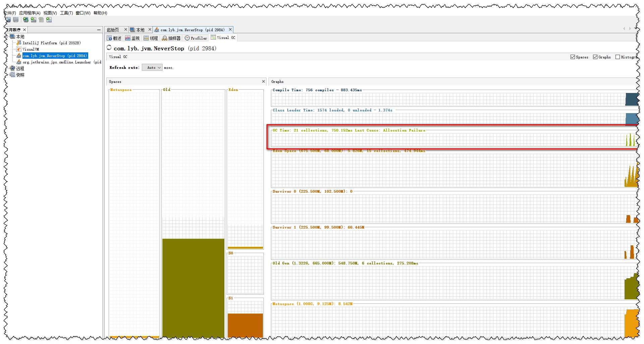This screenshot has height=344, width=644.
Task: Click the Compile Time graph label
Action: point(317,90)
